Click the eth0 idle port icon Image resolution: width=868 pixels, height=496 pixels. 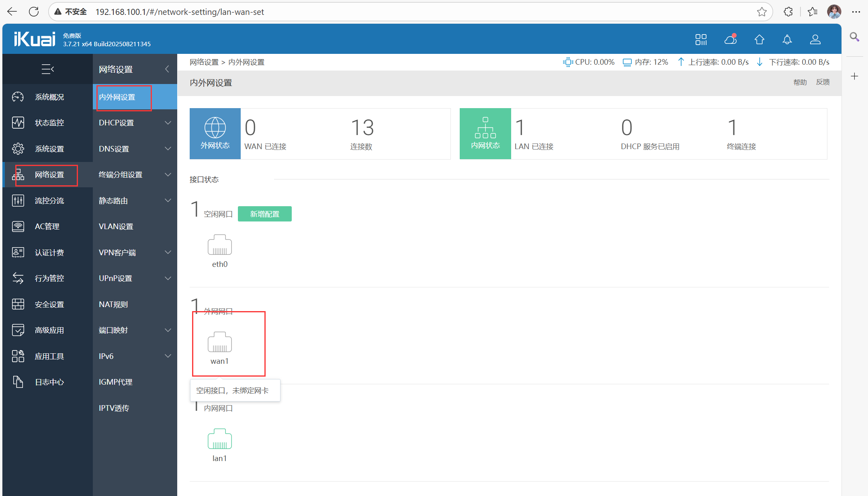[219, 245]
